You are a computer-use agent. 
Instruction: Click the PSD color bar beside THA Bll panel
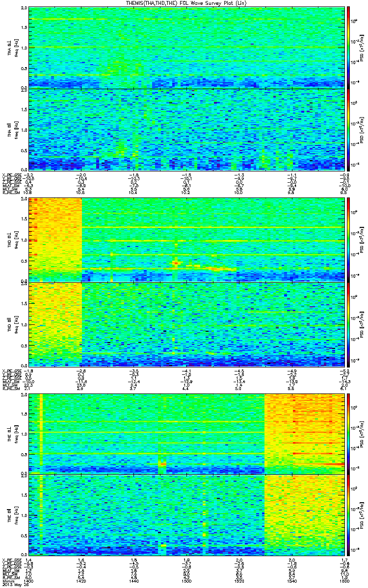click(348, 129)
